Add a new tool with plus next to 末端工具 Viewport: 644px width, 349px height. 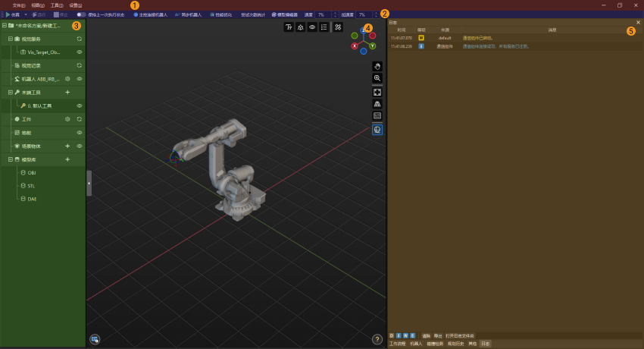[x=67, y=92]
